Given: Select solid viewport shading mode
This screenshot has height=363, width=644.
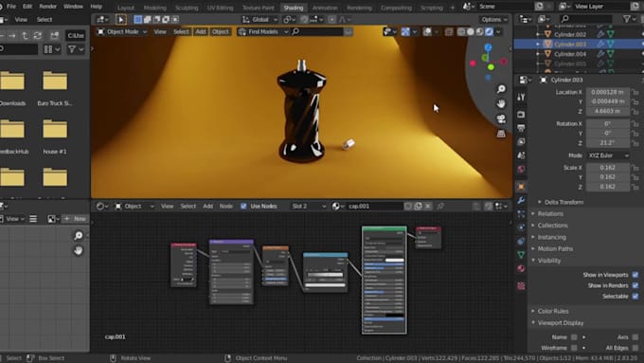Looking at the screenshot, I should click(x=471, y=31).
